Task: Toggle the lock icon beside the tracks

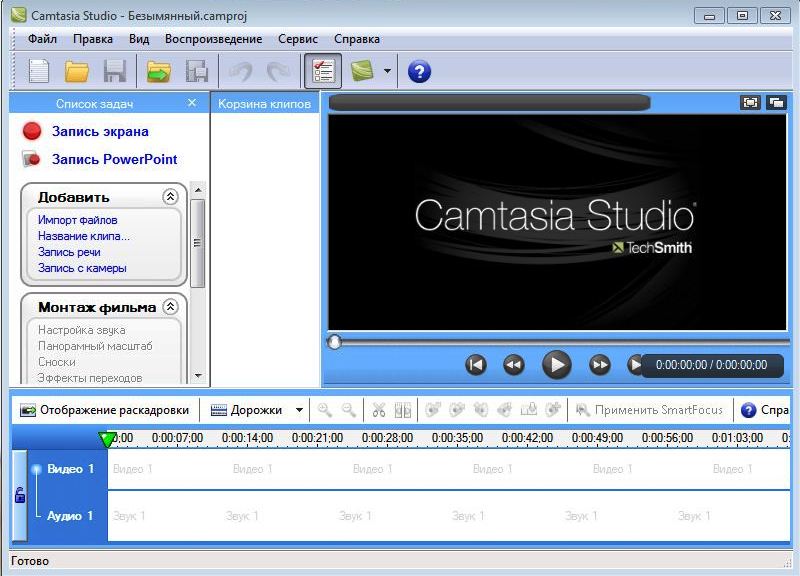Action: coord(20,495)
